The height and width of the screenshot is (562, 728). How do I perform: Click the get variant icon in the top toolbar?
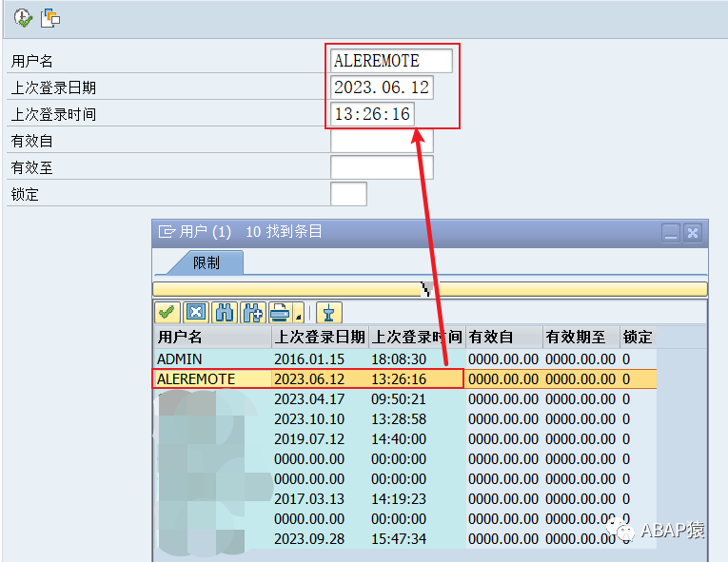click(50, 18)
